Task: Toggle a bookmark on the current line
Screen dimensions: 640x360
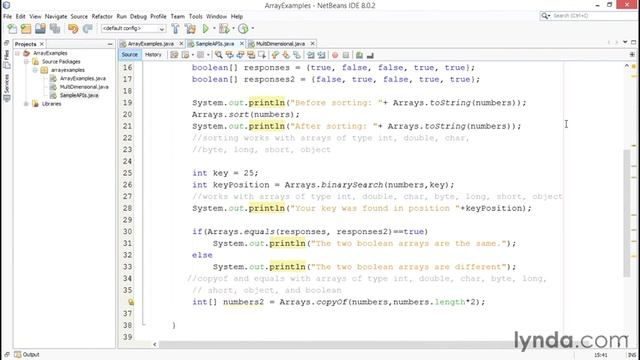Action: tap(297, 55)
